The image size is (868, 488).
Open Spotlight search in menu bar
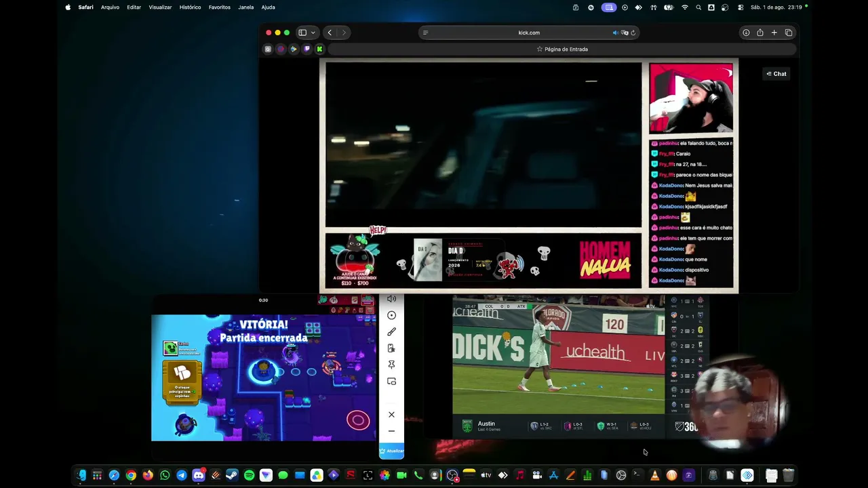pos(698,7)
